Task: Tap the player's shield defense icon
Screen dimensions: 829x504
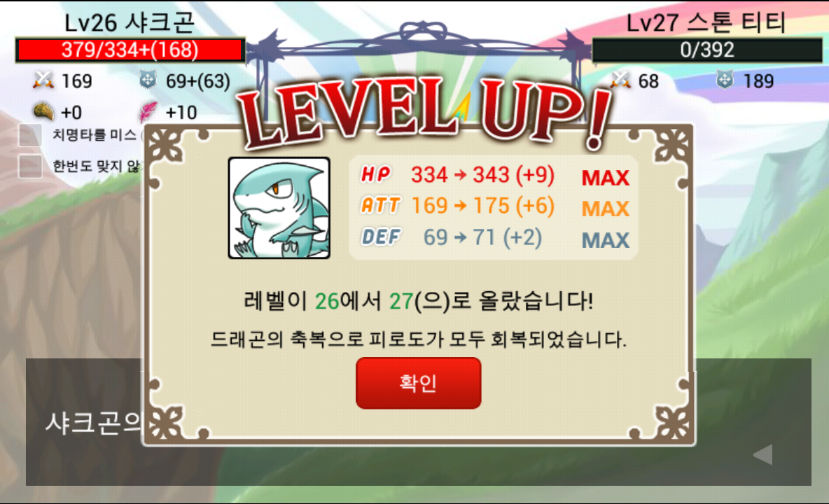Action: coord(148,80)
